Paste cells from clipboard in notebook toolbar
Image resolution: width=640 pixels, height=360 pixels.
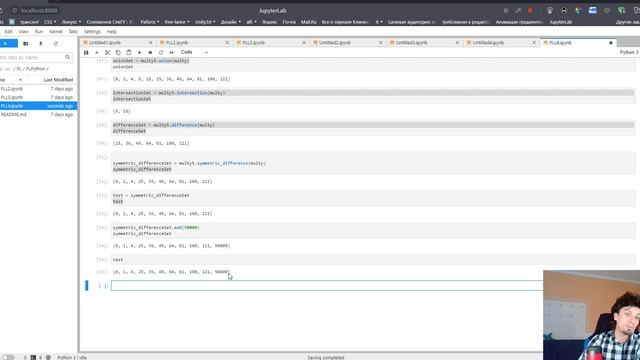pos(129,53)
